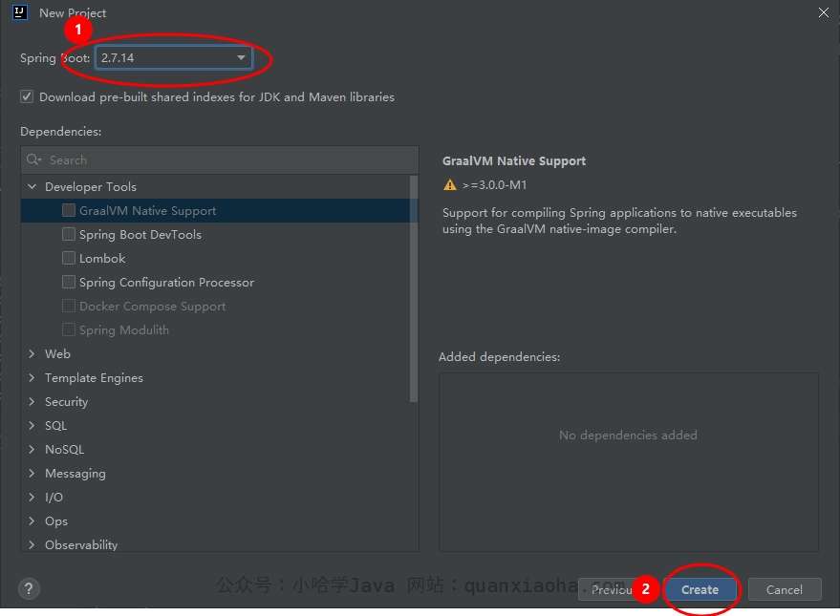Expand the I/O category

click(x=32, y=498)
